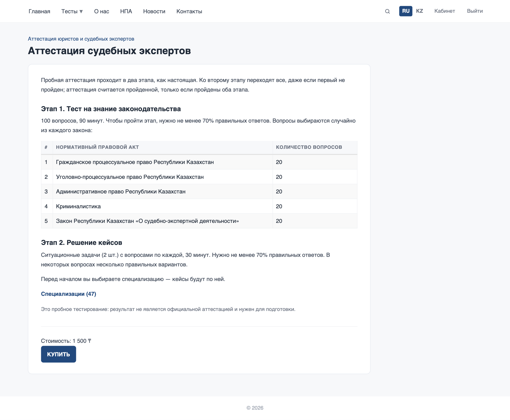
Task: Switch language to KZ
Action: 419,11
